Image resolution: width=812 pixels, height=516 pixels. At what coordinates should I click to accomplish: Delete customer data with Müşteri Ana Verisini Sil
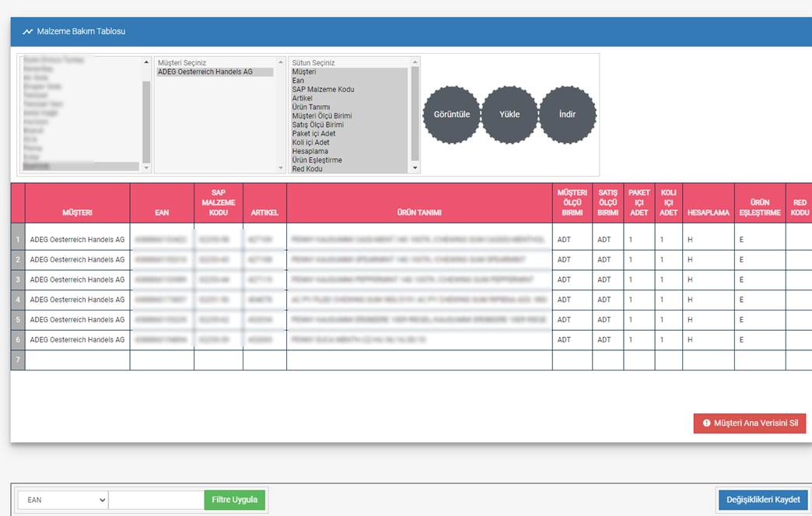tap(749, 423)
